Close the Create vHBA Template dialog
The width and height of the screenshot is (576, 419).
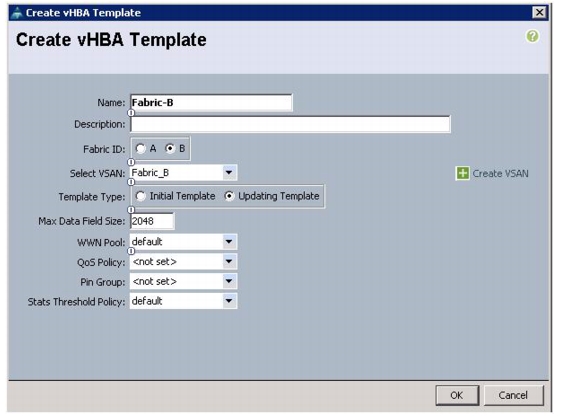coord(539,12)
